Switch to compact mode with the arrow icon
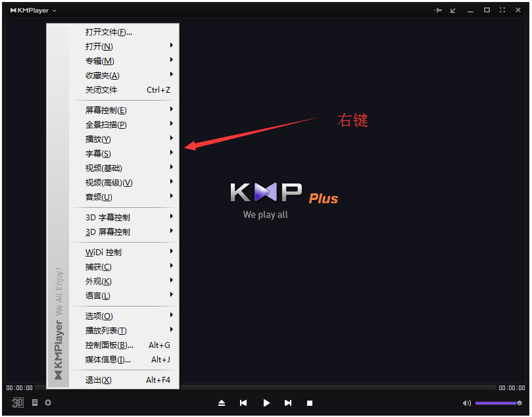 453,10
